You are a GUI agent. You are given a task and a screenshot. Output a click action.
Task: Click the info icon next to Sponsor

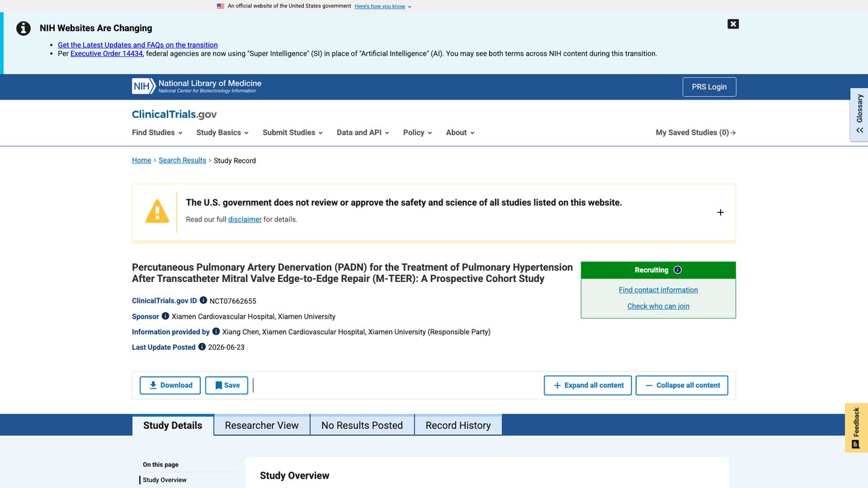tap(165, 316)
